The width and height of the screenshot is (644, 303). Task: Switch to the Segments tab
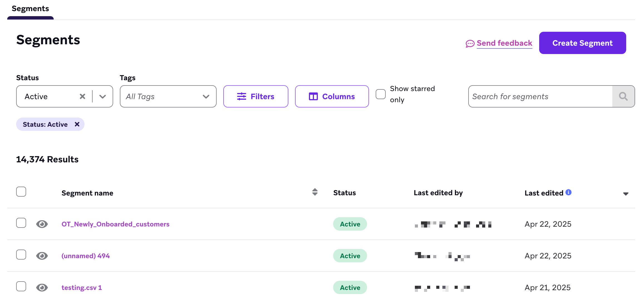(x=30, y=9)
